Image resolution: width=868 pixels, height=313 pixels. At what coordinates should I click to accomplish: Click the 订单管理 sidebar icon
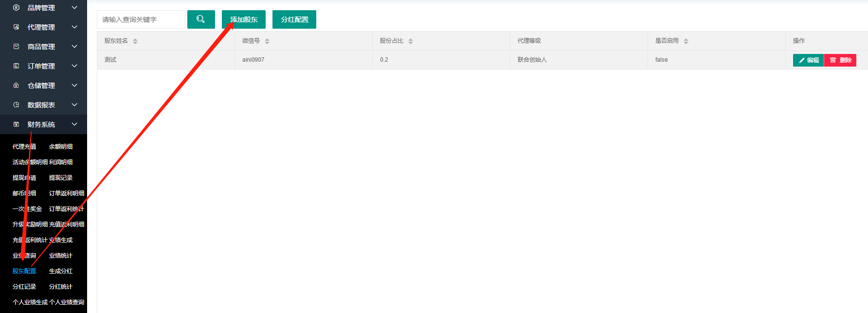point(16,66)
